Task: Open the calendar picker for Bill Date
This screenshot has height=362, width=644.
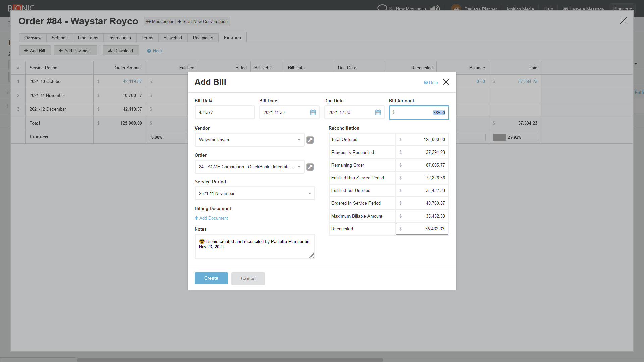Action: click(313, 113)
